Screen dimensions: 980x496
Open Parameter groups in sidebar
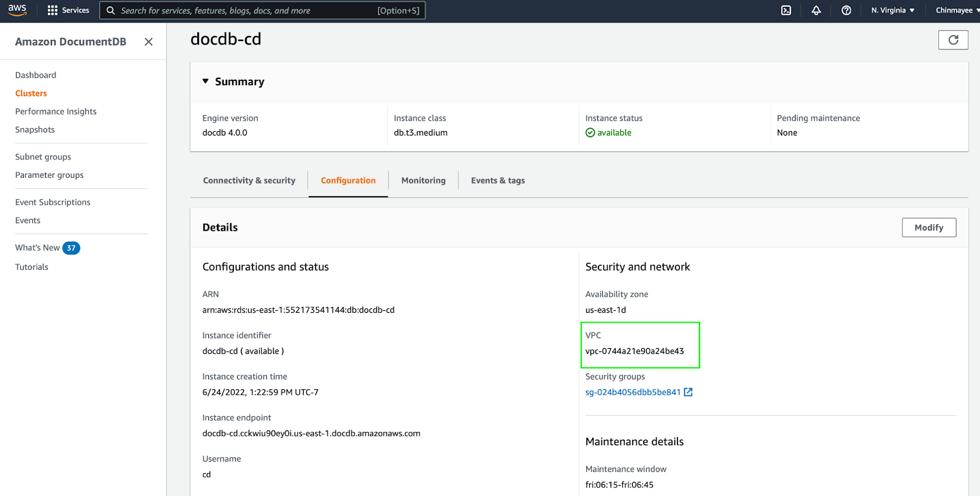click(50, 175)
